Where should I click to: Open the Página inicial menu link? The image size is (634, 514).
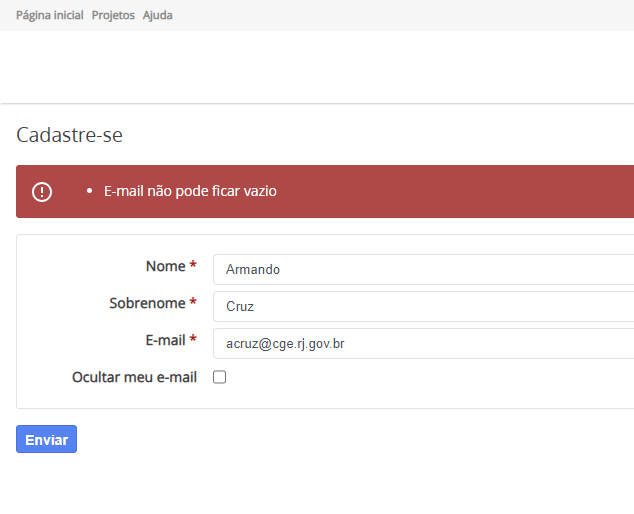50,15
